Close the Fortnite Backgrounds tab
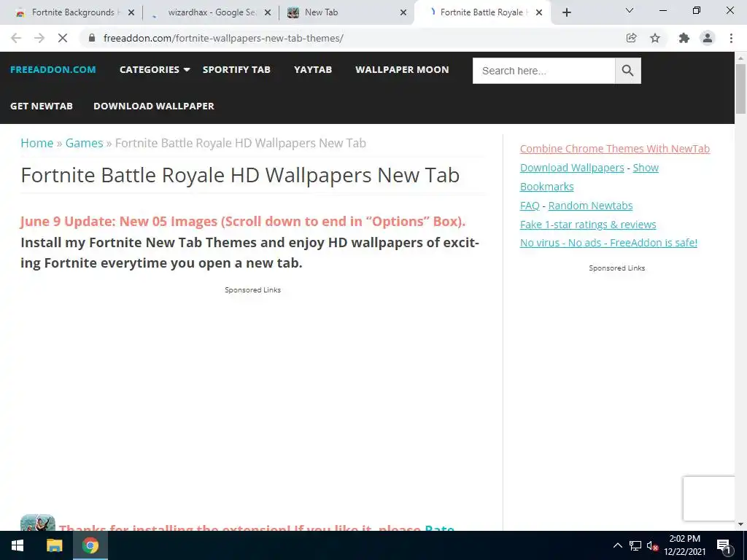This screenshot has height=560, width=747. [x=131, y=12]
